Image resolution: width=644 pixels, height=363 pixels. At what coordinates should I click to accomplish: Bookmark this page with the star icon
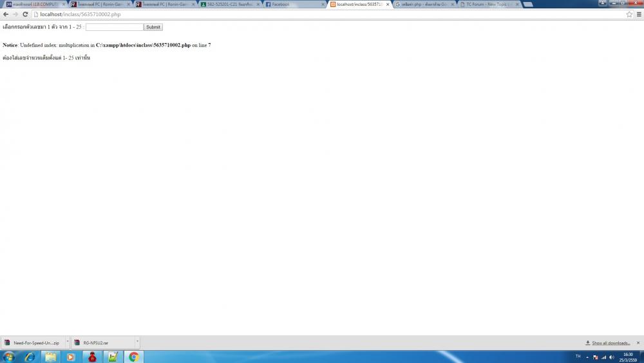click(629, 14)
